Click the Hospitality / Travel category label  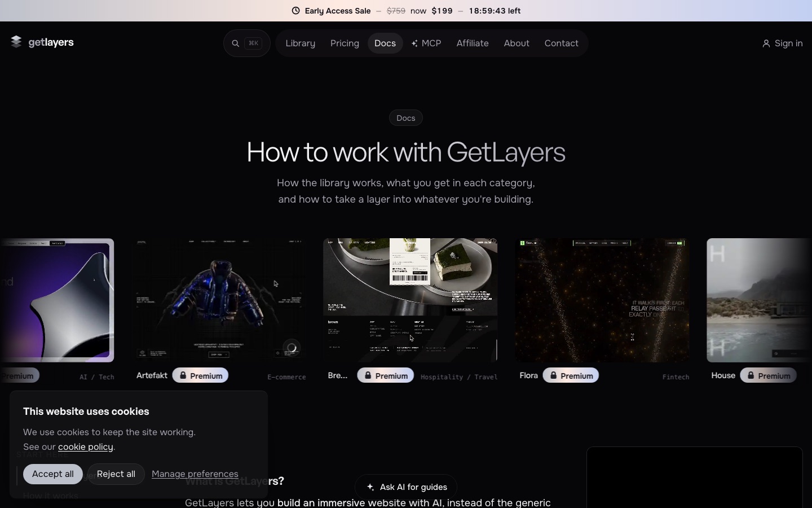coord(459,377)
